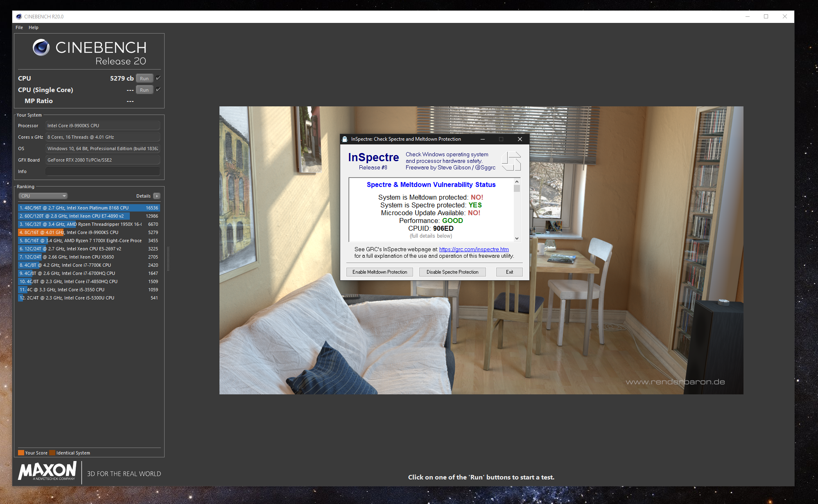
Task: Open the grc.com/inspectre.htm link
Action: pyautogui.click(x=474, y=249)
